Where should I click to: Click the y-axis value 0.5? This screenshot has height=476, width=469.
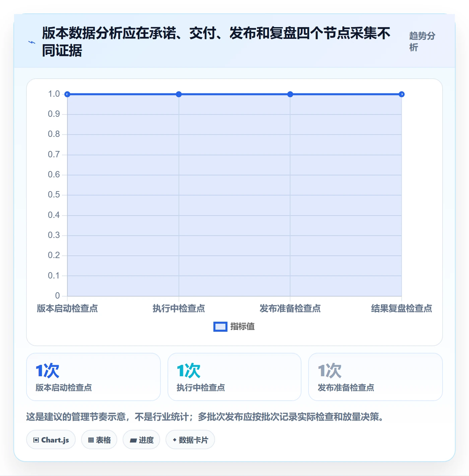tap(54, 195)
